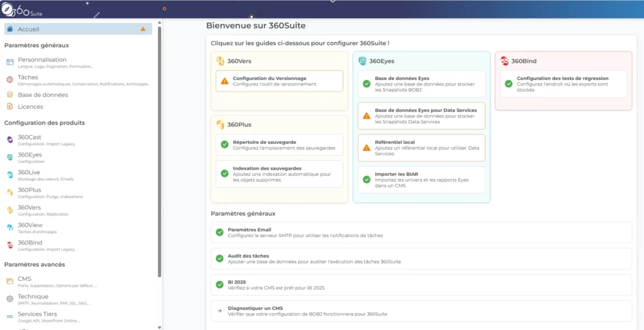Click the Tâches icon in sidebar
The width and height of the screenshot is (644, 330).
click(x=9, y=79)
